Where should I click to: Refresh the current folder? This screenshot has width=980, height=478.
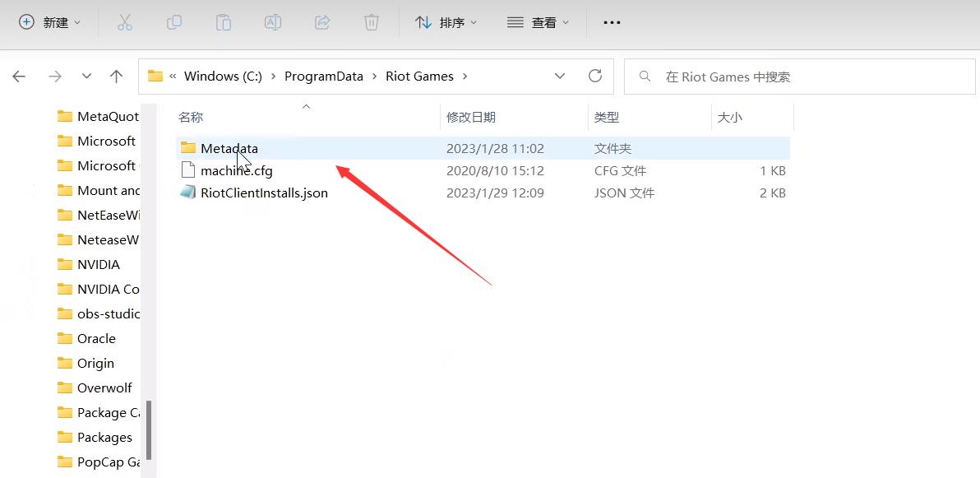click(595, 77)
